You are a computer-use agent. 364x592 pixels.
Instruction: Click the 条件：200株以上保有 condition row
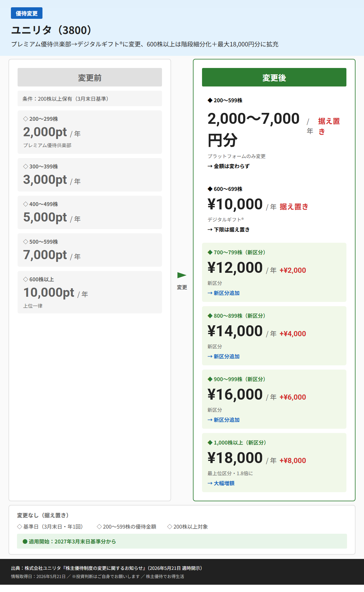pyautogui.click(x=90, y=99)
